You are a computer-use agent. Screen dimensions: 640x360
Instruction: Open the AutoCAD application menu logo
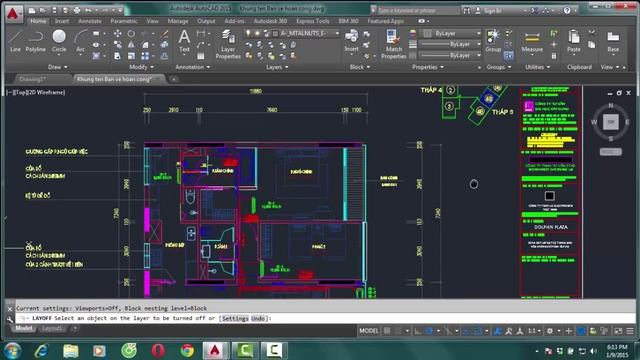(x=13, y=13)
